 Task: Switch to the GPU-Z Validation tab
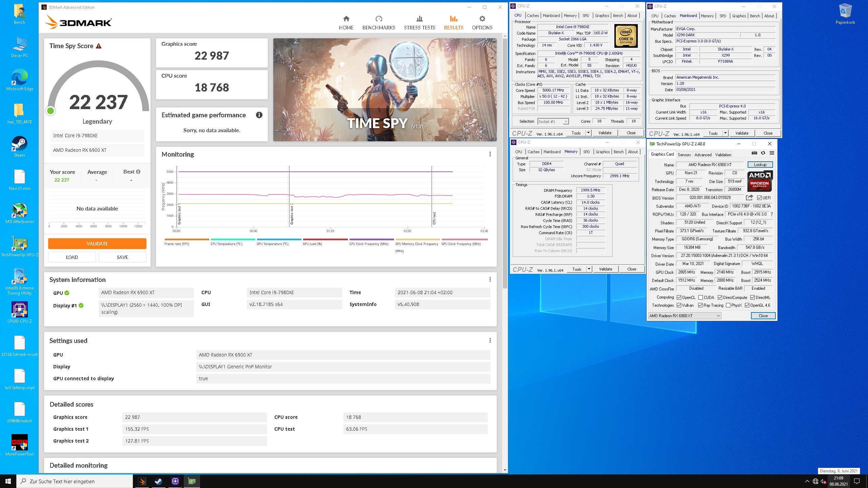723,155
